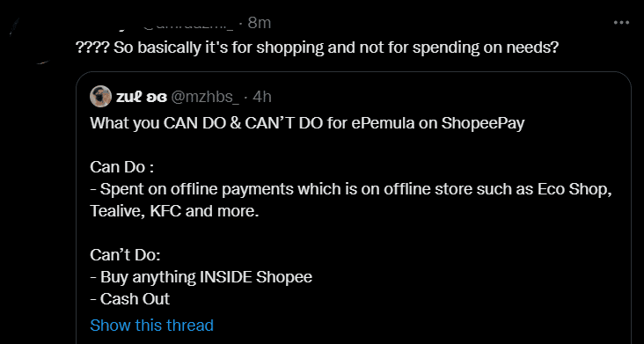Select the partially hidden author handle beside 8m
Screen dimensions: 644x344
pyautogui.click(x=188, y=25)
